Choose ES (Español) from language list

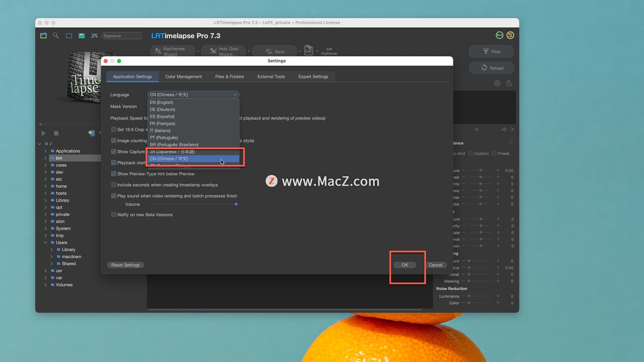pyautogui.click(x=193, y=116)
